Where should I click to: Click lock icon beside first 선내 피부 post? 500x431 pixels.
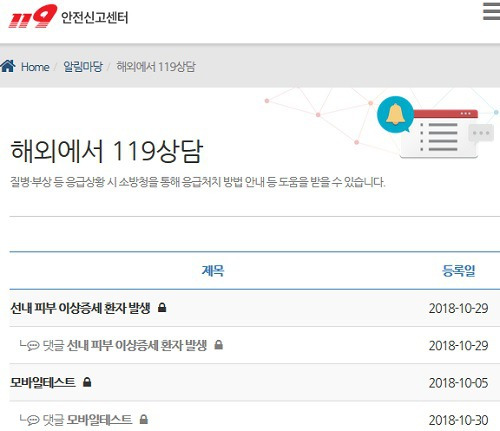[x=162, y=307]
